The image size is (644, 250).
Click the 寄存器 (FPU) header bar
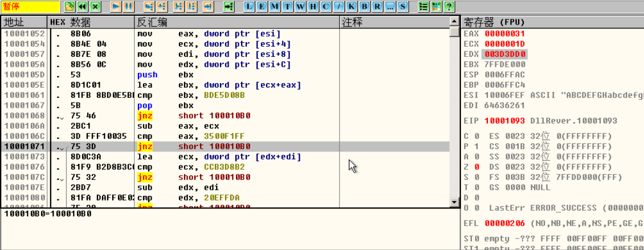[553, 22]
